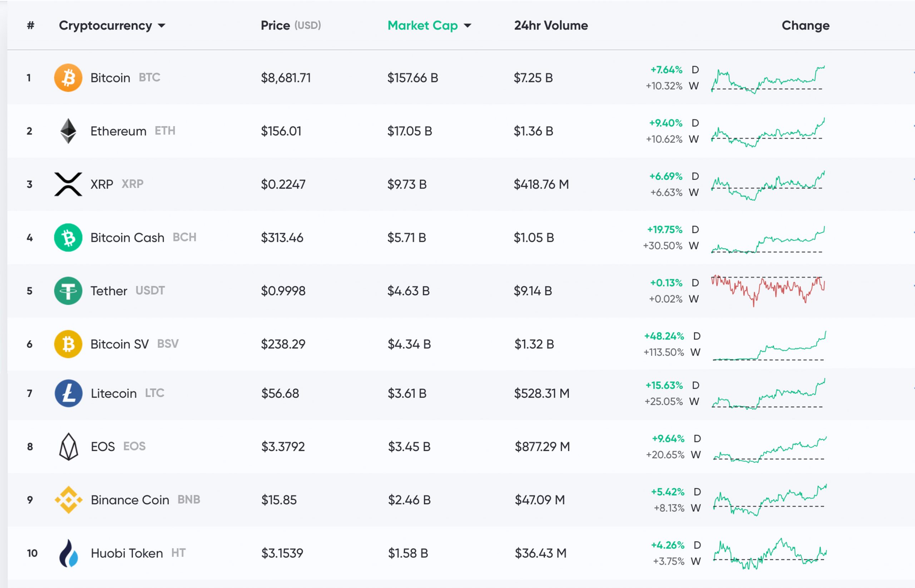The width and height of the screenshot is (915, 588).
Task: Click EOS price $3.3792
Action: click(x=283, y=446)
